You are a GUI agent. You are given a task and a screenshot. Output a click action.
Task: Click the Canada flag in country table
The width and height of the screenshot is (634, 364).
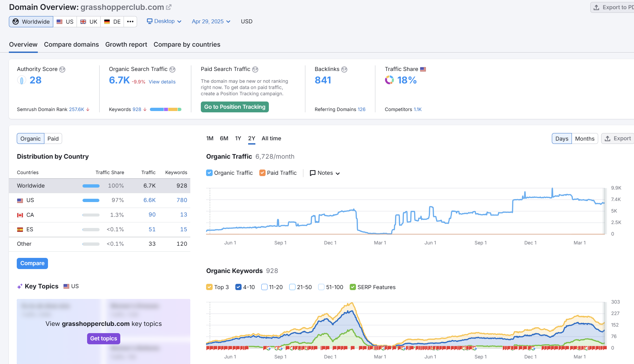point(20,215)
